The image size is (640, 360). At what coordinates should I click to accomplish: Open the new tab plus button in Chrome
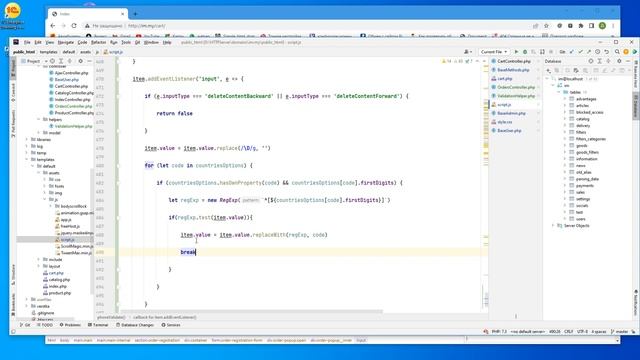(x=136, y=14)
